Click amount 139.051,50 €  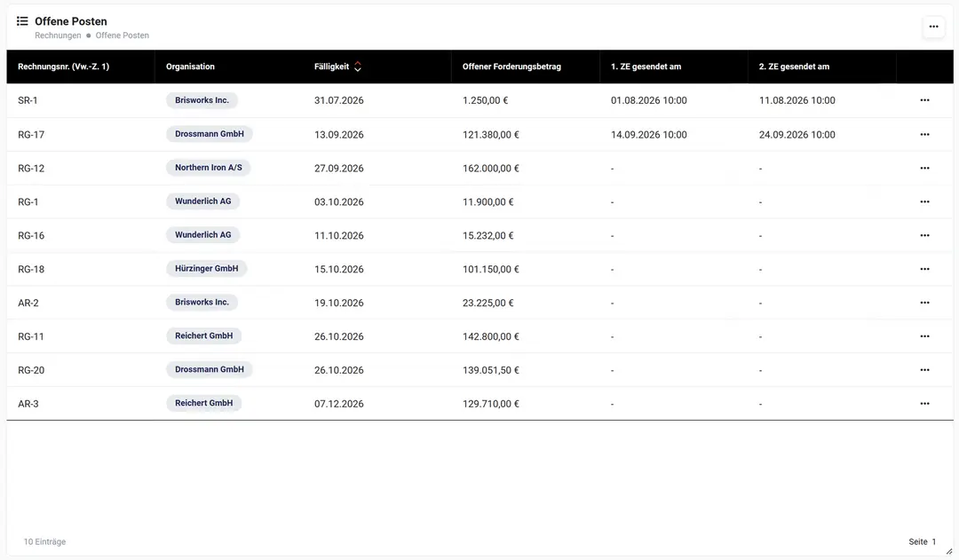tap(490, 370)
